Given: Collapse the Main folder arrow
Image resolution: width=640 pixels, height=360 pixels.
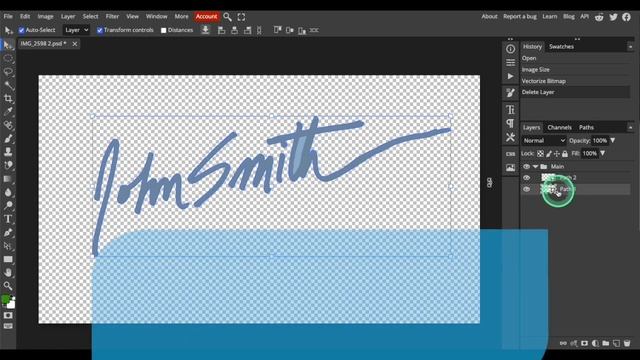Looking at the screenshot, I should coord(536,167).
